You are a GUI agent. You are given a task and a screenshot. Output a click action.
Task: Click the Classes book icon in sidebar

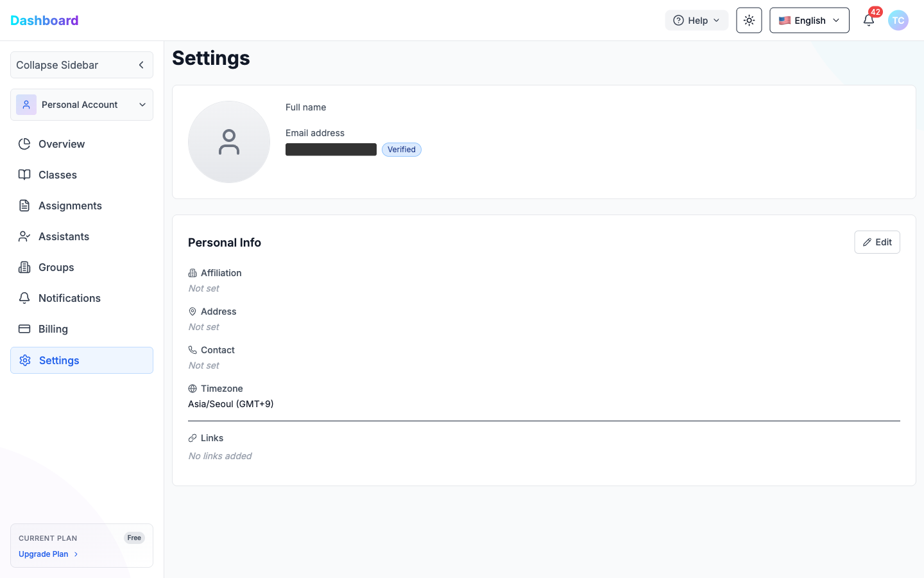point(24,175)
